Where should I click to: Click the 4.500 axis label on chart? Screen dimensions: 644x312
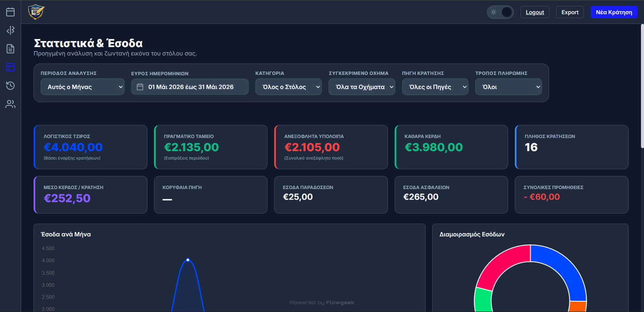(48, 248)
